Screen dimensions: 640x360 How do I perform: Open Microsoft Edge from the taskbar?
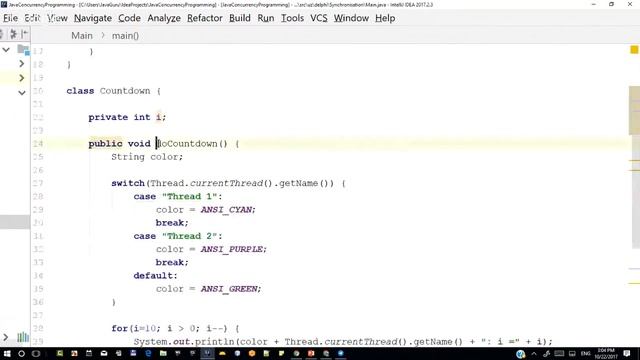pyautogui.click(x=148, y=353)
